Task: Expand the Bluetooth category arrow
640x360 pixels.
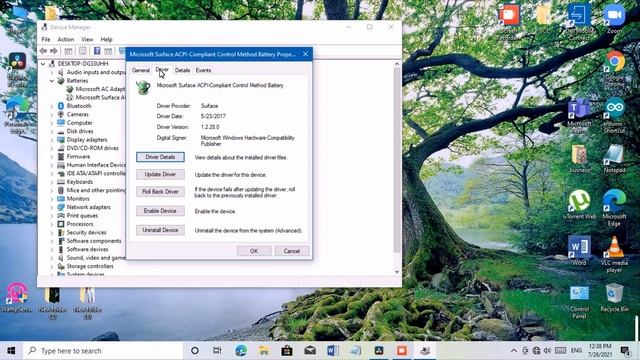Action: click(x=52, y=106)
